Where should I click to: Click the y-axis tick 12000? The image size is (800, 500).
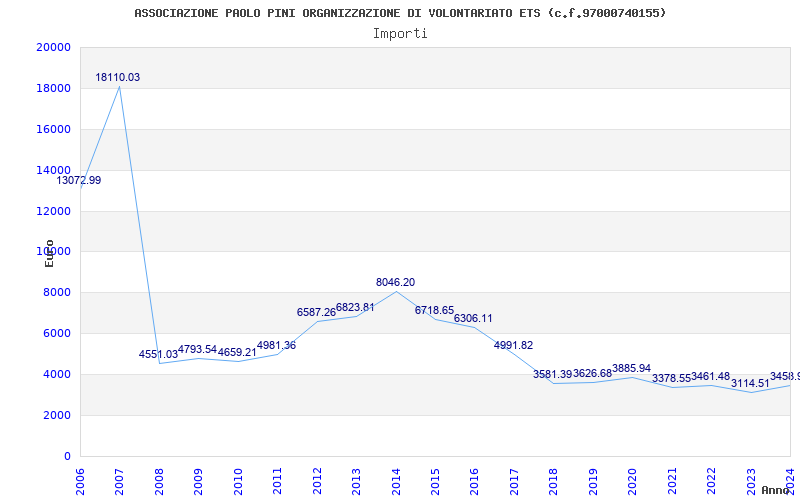54,211
